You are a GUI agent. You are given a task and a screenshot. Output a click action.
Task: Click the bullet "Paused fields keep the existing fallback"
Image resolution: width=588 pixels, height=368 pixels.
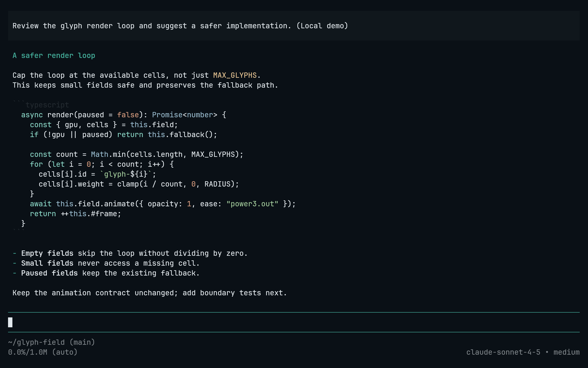106,273
